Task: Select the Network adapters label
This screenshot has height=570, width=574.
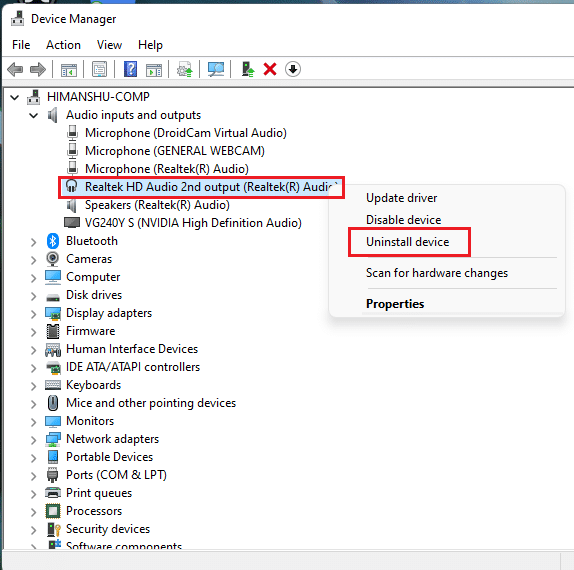Action: [x=112, y=439]
